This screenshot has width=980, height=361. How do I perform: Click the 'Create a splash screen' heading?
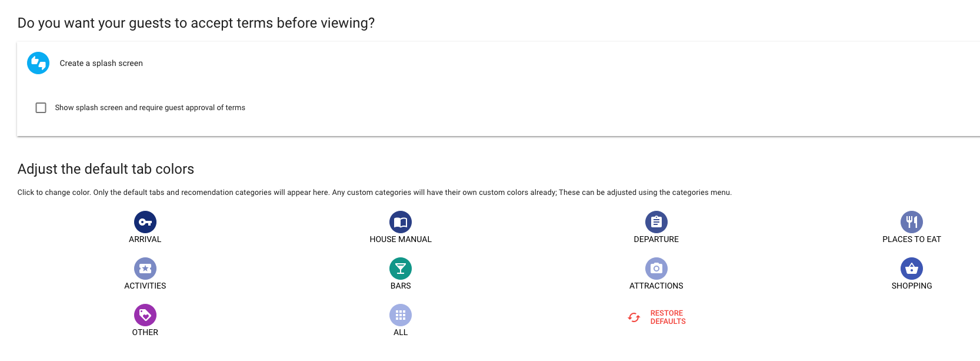coord(101,64)
